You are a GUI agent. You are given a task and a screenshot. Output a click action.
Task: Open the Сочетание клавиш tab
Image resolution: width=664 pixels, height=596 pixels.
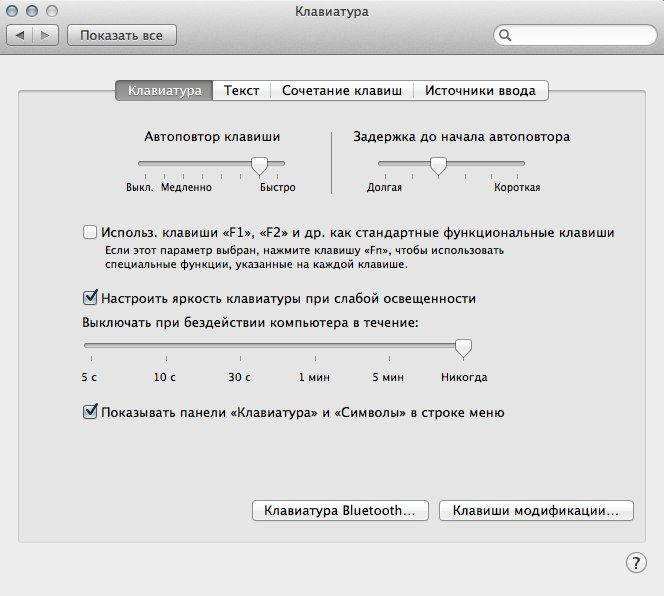341,90
